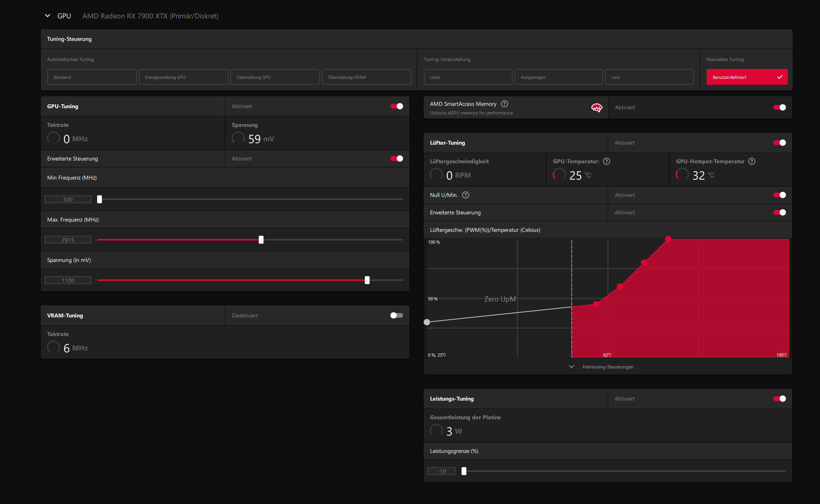Disable the GPU-Tuning toggle
Screen dimensions: 820x504
point(396,106)
